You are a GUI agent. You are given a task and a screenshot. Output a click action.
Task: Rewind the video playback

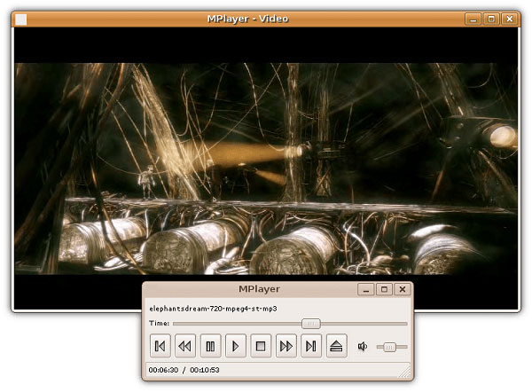pyautogui.click(x=185, y=346)
